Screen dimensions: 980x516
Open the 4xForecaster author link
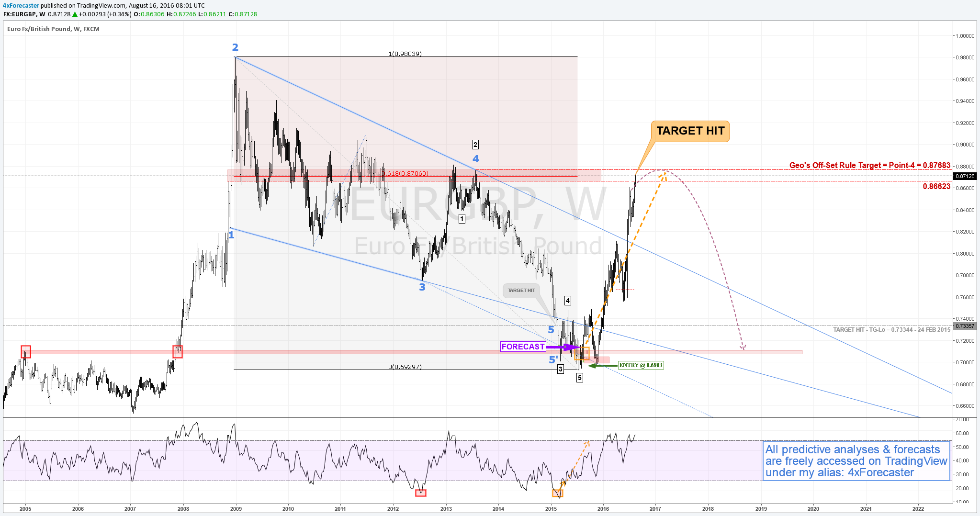21,6
